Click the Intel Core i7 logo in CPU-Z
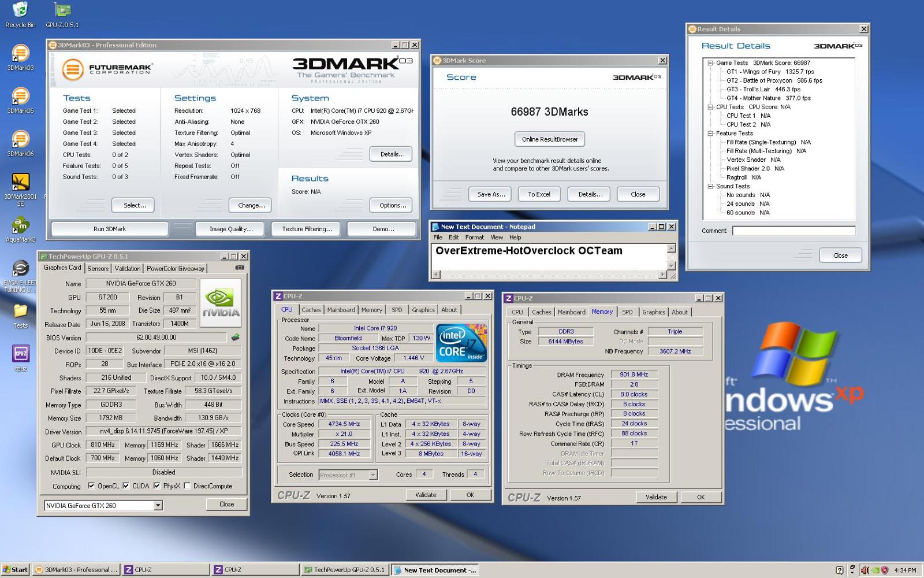Image resolution: width=924 pixels, height=578 pixels. coord(461,343)
